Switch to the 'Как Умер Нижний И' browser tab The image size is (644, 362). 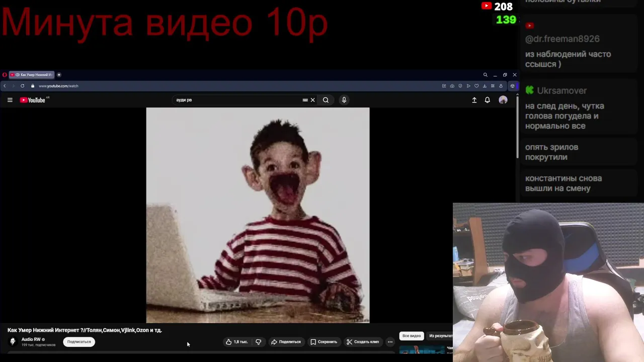32,74
